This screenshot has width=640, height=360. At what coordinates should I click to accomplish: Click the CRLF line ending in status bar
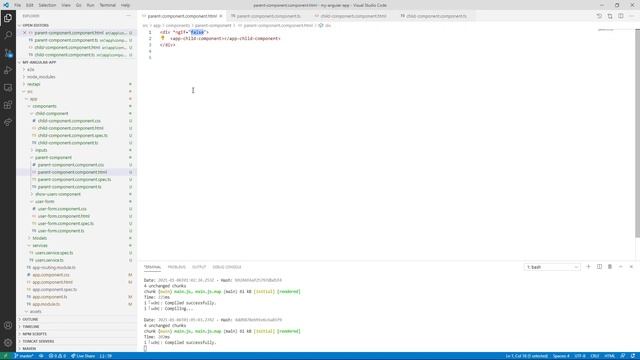595,356
